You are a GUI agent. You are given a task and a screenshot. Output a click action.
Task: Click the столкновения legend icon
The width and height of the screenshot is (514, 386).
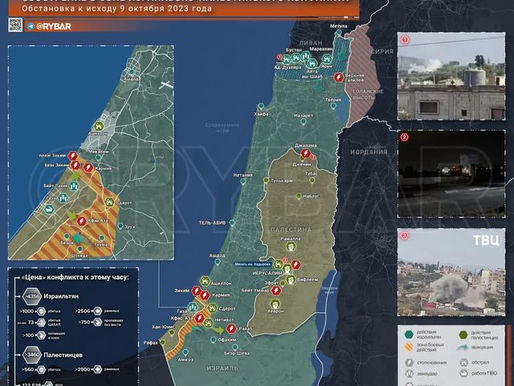click(x=409, y=362)
